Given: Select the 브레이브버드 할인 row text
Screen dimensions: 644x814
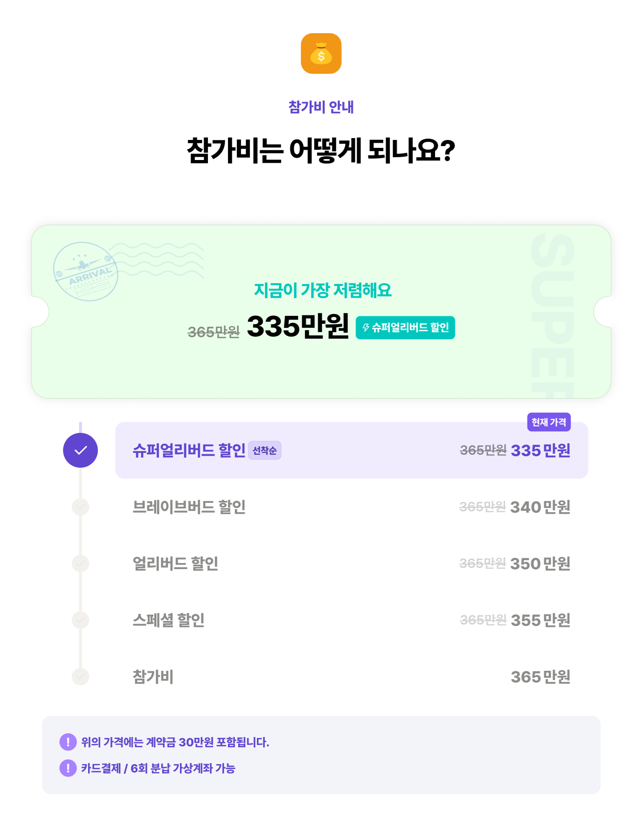Looking at the screenshot, I should [x=189, y=507].
